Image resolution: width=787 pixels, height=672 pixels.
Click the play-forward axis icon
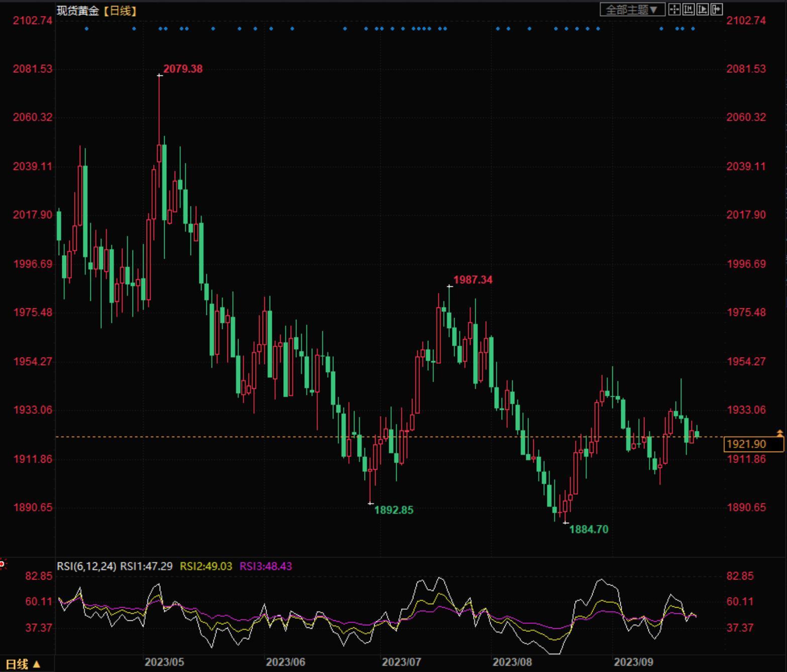click(x=703, y=9)
